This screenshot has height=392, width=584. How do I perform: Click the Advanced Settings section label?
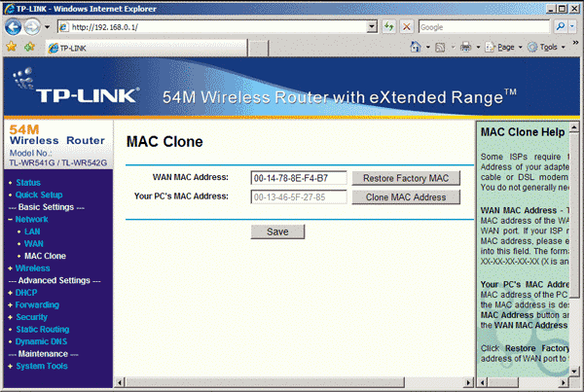pyautogui.click(x=55, y=280)
